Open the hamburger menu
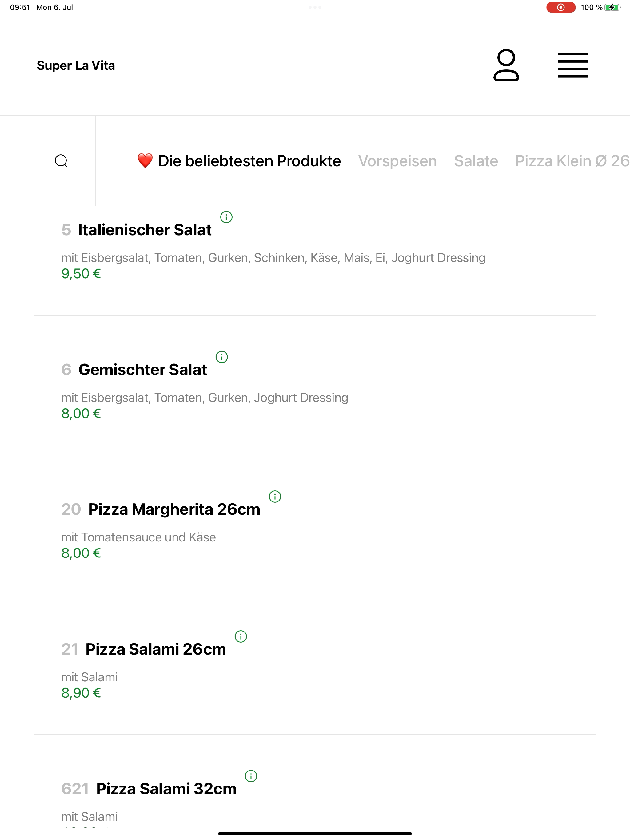 click(572, 65)
